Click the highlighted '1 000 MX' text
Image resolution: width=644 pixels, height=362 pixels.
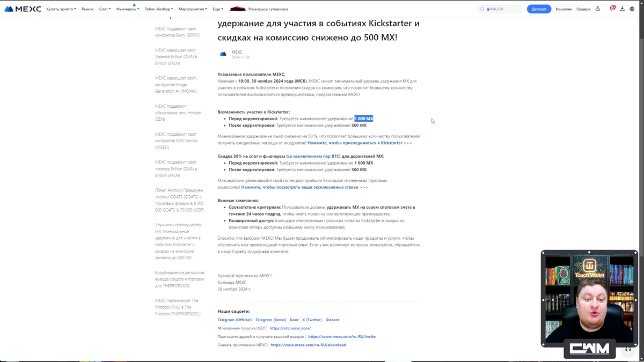[364, 119]
